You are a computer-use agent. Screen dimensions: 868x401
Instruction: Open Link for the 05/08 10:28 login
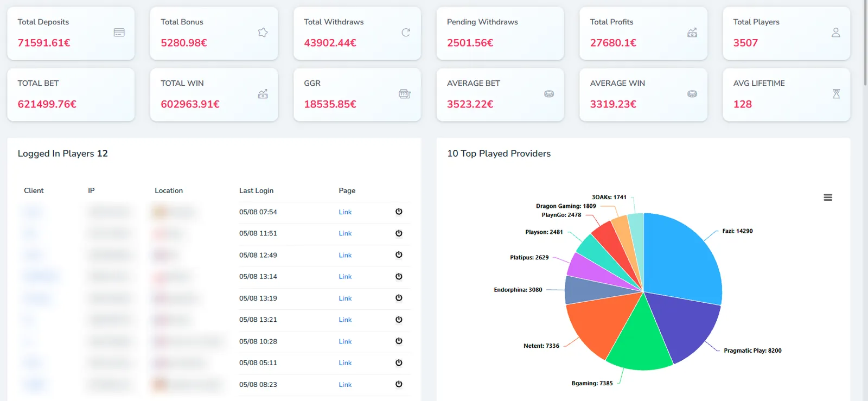tap(345, 341)
